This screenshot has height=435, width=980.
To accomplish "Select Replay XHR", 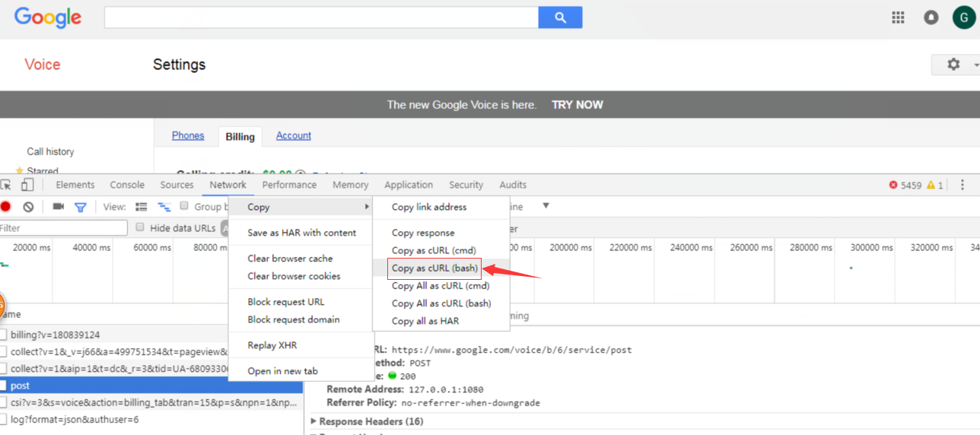I will [272, 345].
